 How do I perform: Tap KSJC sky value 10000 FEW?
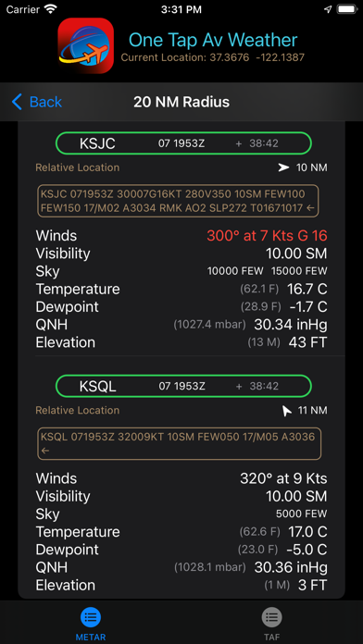click(234, 271)
